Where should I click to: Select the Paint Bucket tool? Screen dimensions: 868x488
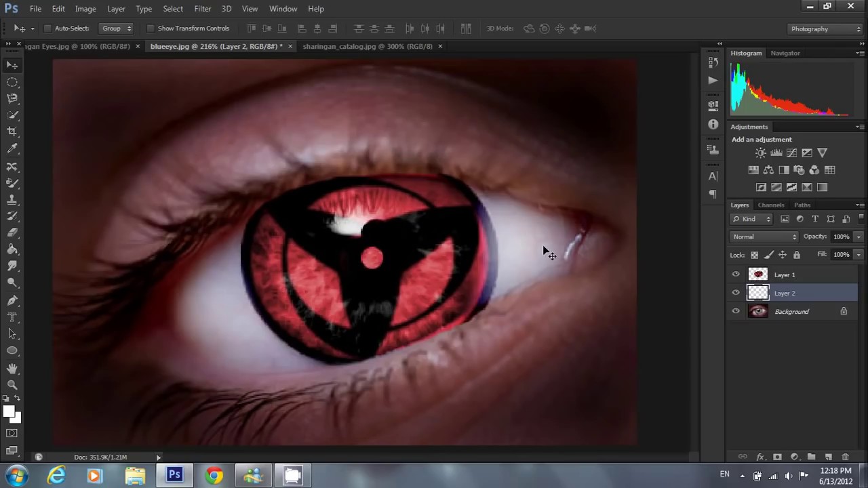tap(12, 250)
